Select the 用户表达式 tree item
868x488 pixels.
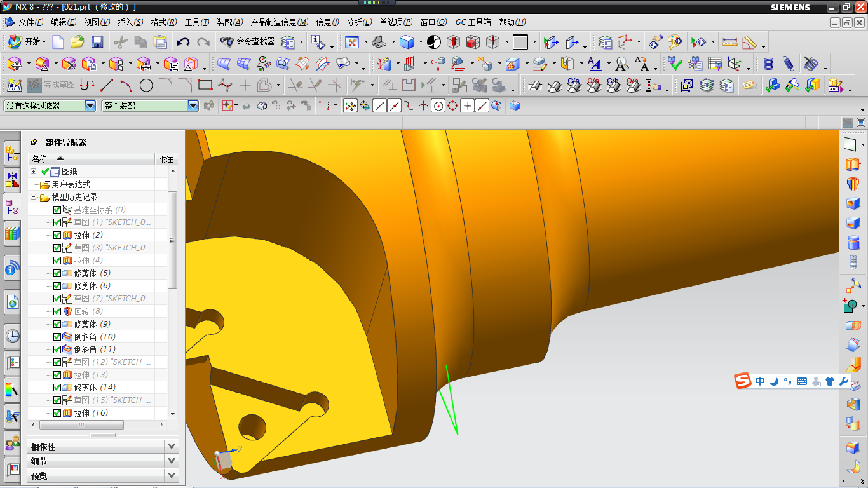coord(71,184)
